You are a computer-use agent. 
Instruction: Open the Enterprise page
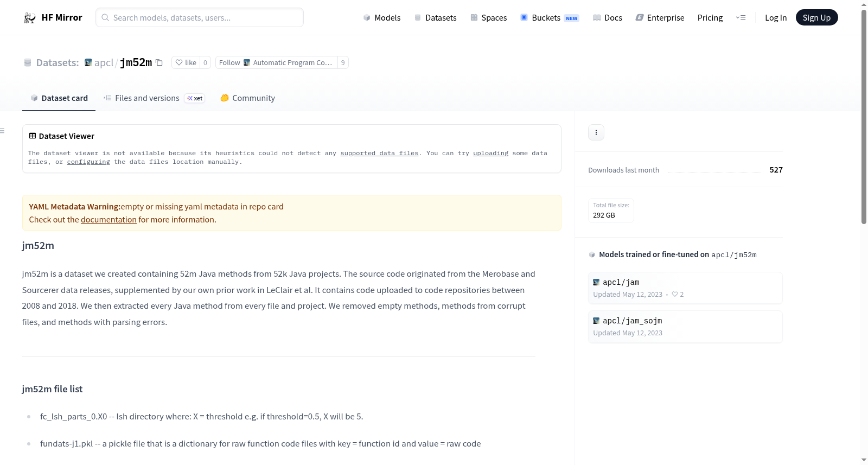click(660, 18)
